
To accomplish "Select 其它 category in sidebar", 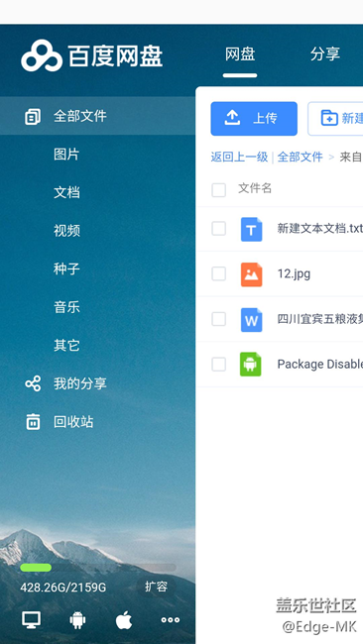I will point(66,346).
